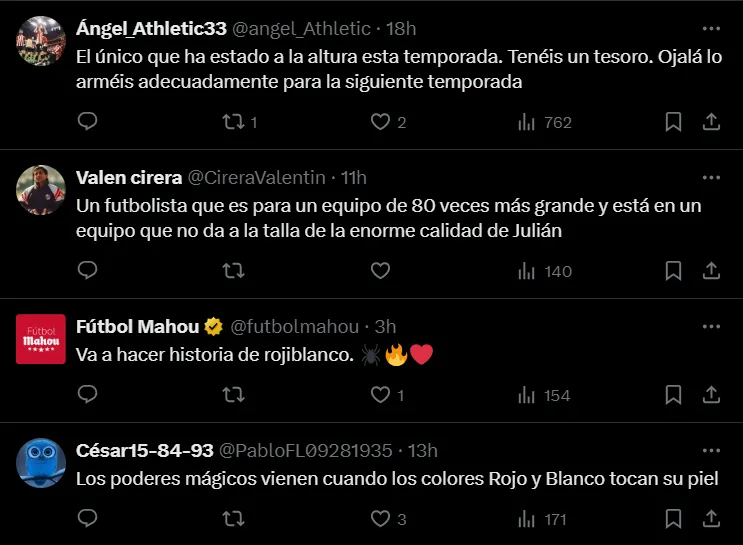
Task: Like the tweet by Ángel_Athletic33
Action: point(380,122)
